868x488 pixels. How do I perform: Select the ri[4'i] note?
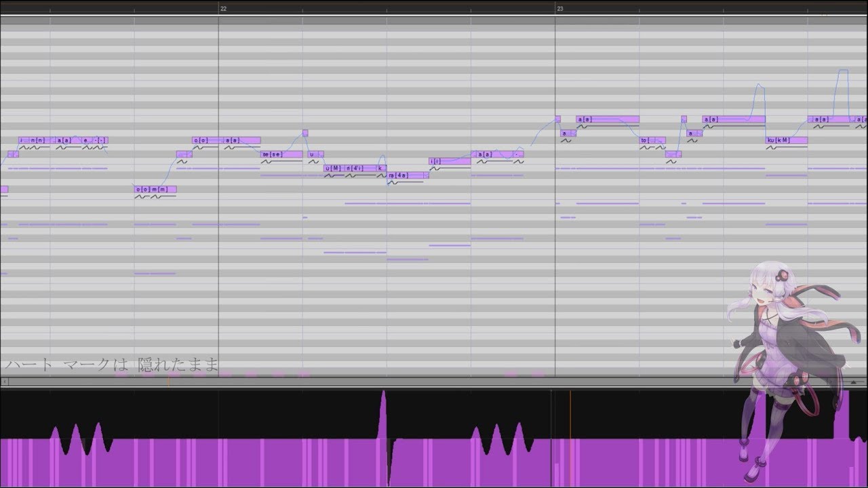click(x=361, y=168)
